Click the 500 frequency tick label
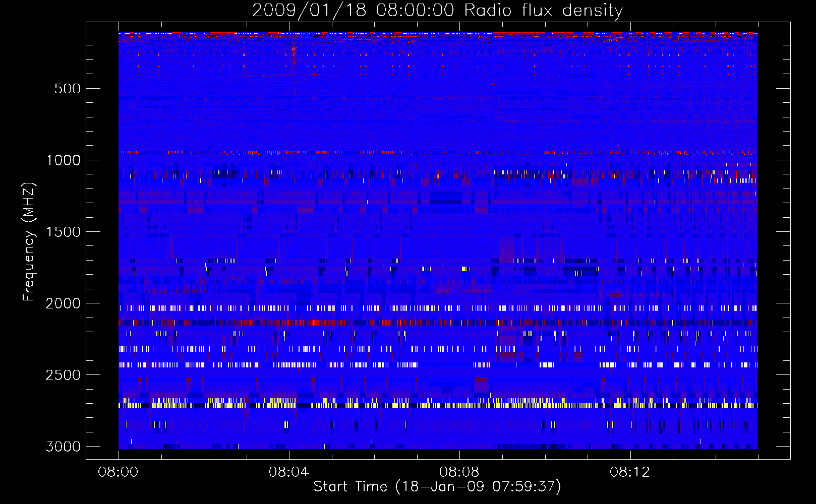The width and height of the screenshot is (816, 504). 68,89
